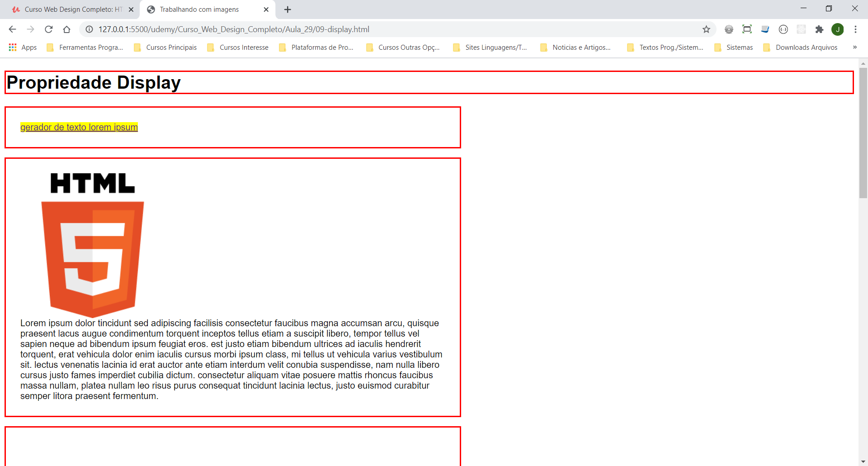The width and height of the screenshot is (868, 466).
Task: Restore down the Chrome window
Action: [x=829, y=9]
